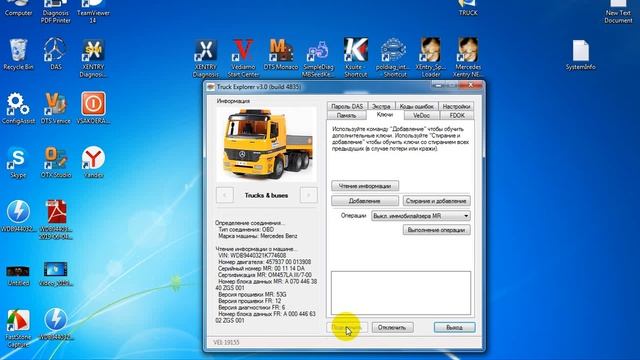Image resolution: width=640 pixels, height=360 pixels.
Task: Launch XENTRY Diagnosis blue X icon
Action: point(205,58)
